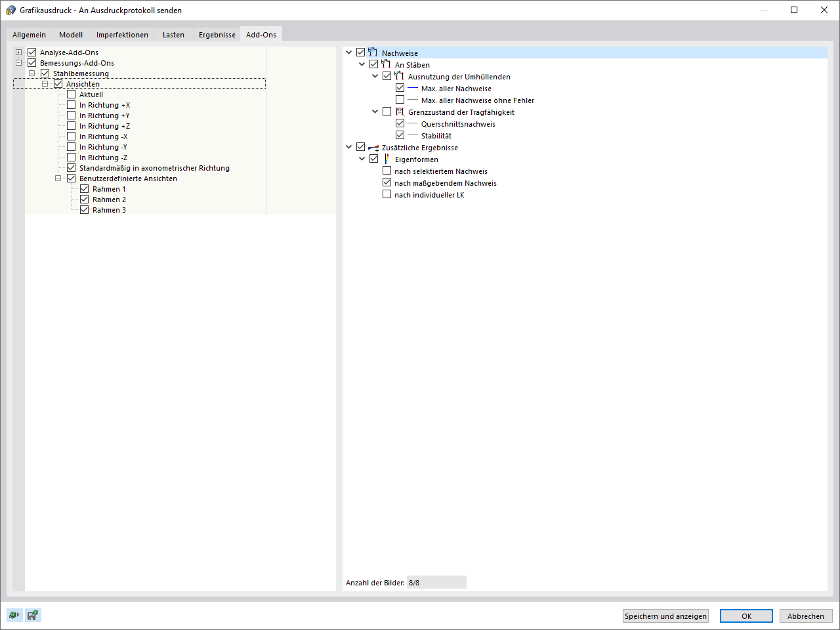Switch to the Allgemein tab
The image size is (840, 630).
pyautogui.click(x=29, y=35)
